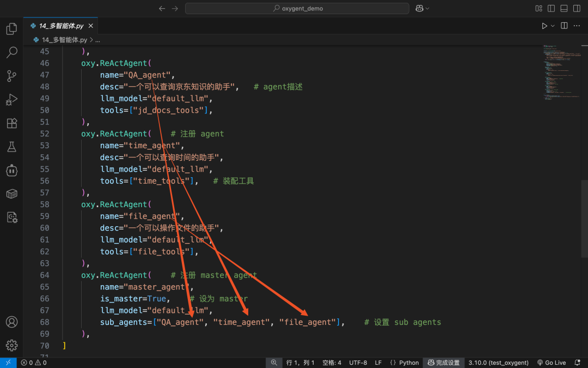Toggle the secondary side bar layout button
Image resolution: width=588 pixels, height=368 pixels.
coord(577,8)
